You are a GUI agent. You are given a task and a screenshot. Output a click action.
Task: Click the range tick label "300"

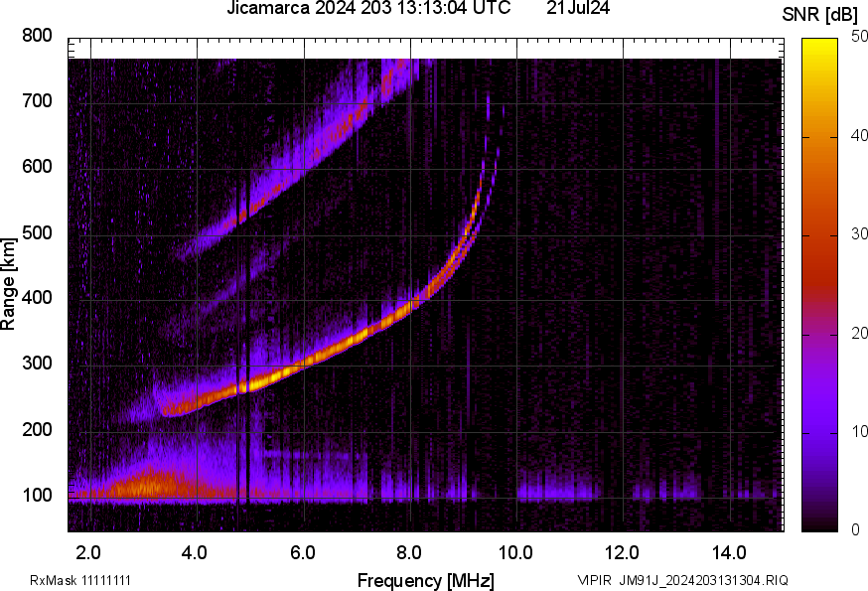(37, 364)
